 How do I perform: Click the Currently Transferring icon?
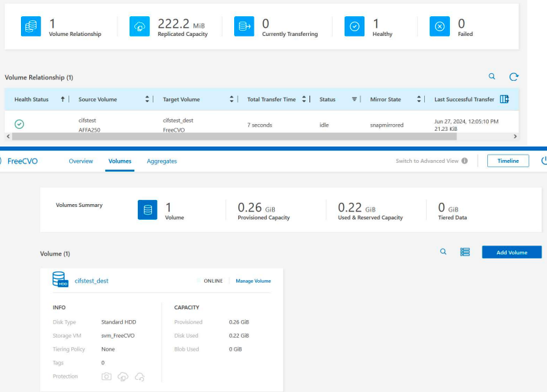coord(244,26)
